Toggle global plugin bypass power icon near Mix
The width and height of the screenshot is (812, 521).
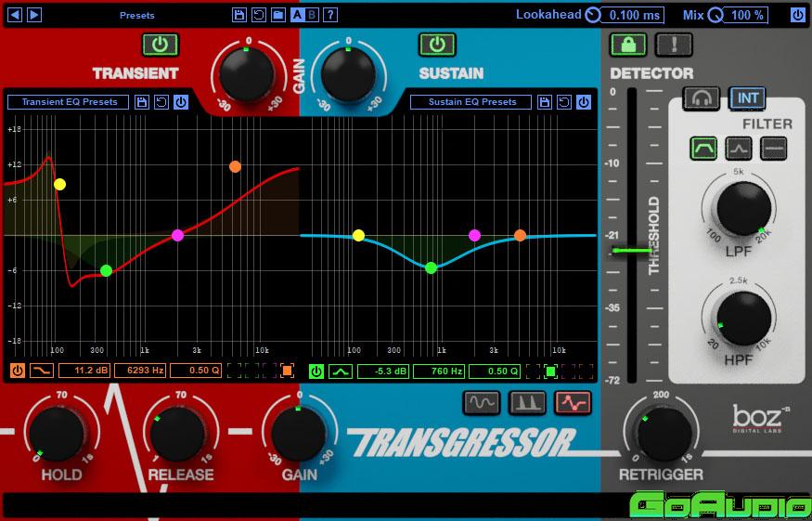click(797, 15)
